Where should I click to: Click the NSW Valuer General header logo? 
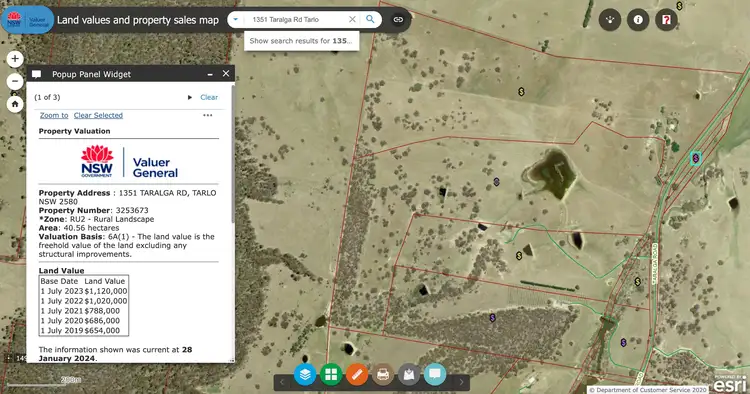27,20
